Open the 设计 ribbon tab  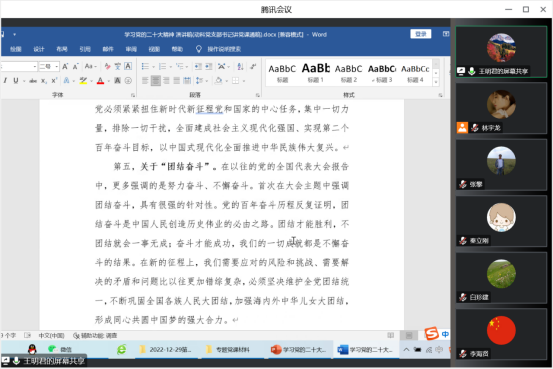[39, 49]
